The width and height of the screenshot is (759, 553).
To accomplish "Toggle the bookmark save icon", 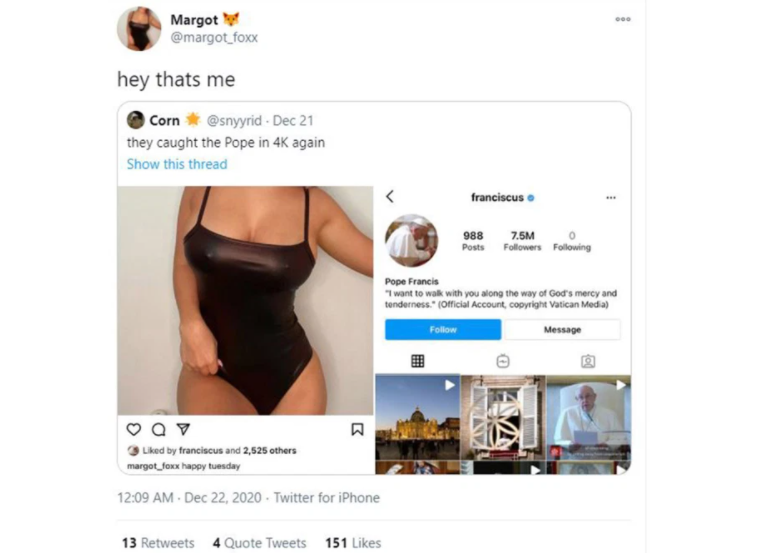I will pos(357,429).
